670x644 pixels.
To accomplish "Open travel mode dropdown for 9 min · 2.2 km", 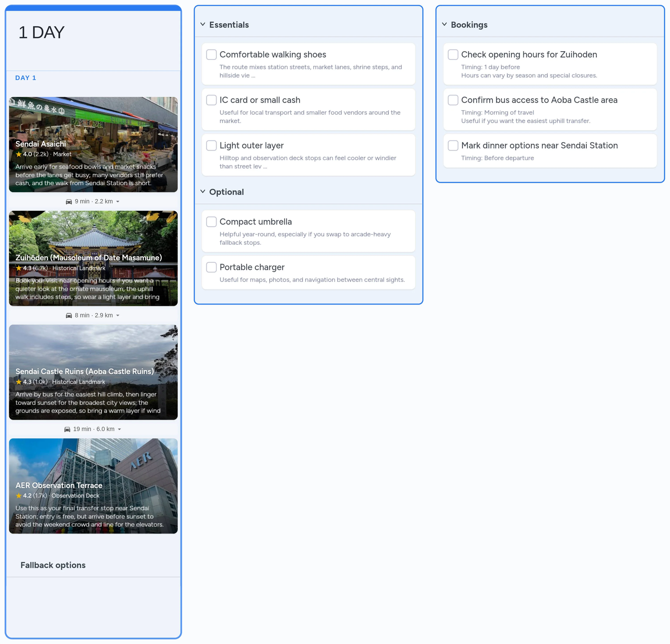I will click(118, 202).
